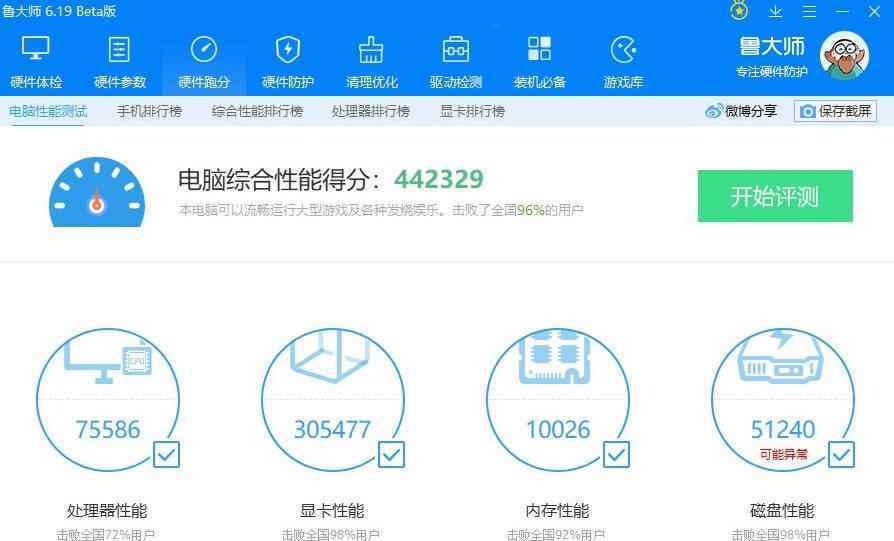Click the memory performance circle 10026
This screenshot has width=894, height=541.
pos(558,400)
